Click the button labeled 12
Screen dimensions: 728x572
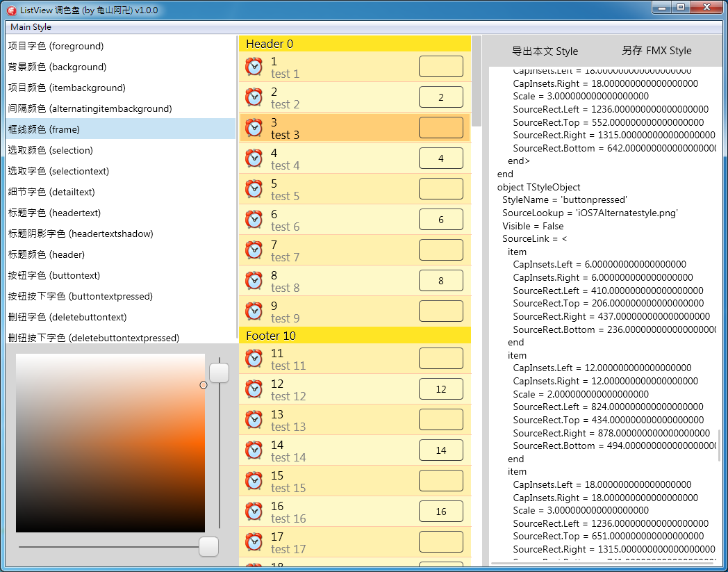click(x=440, y=389)
